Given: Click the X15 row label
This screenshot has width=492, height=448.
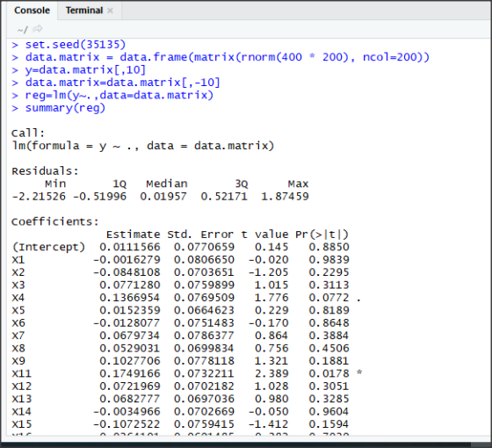Looking at the screenshot, I should point(22,424).
